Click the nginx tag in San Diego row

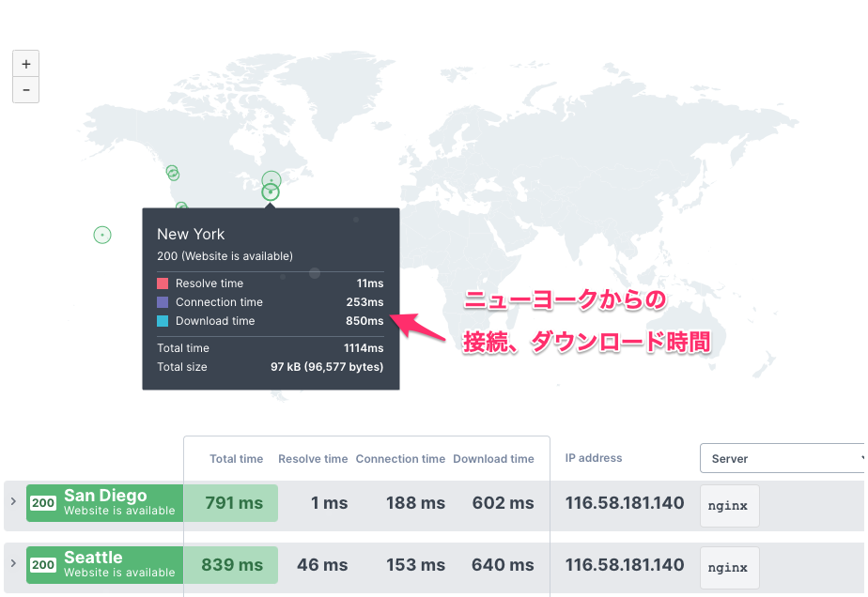pos(729,506)
